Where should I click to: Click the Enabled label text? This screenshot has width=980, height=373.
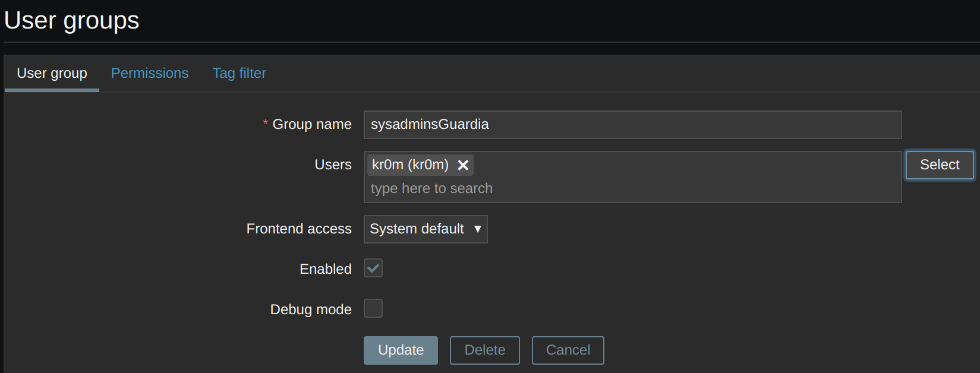coord(326,269)
